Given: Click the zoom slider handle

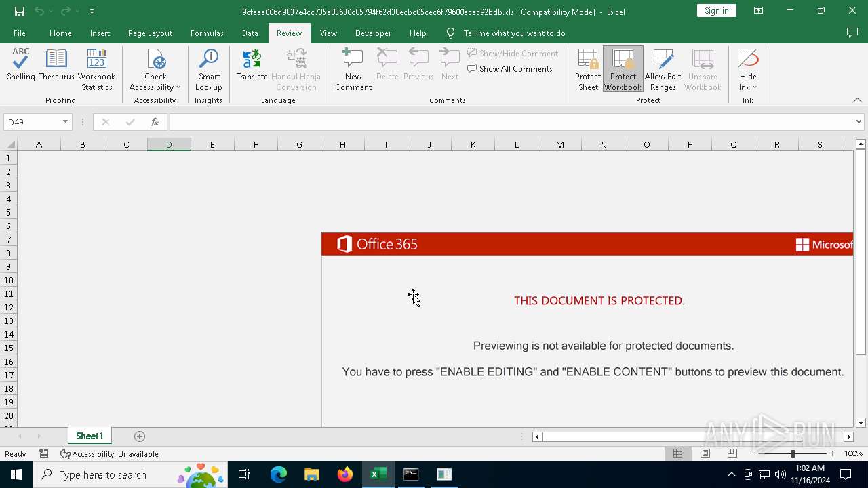Looking at the screenshot, I should click(x=793, y=453).
